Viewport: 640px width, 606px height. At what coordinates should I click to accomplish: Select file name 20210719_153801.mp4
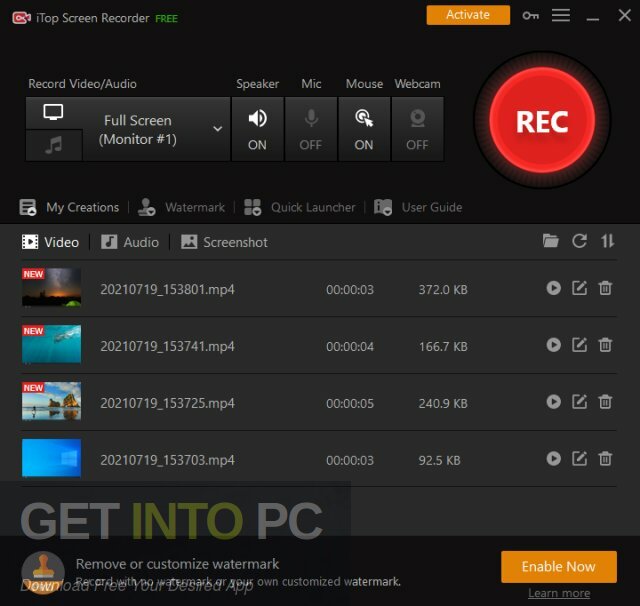(x=167, y=289)
